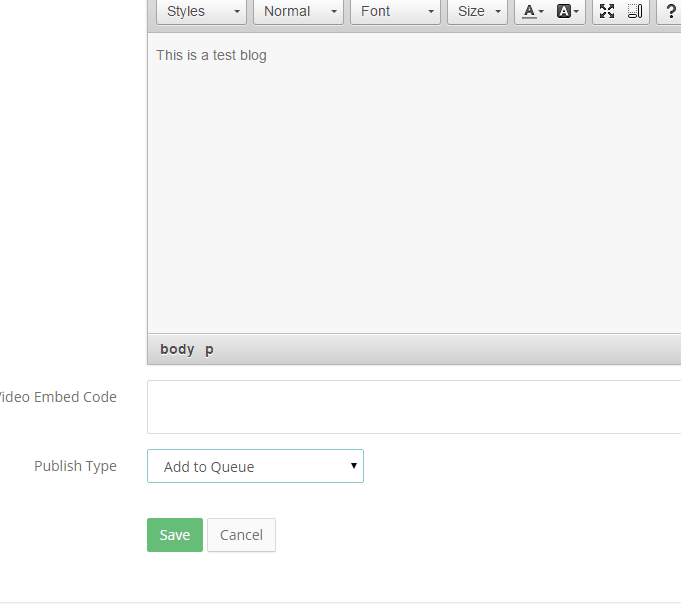Select the body element in path bar
Viewport: 681px width, 612px height.
(x=177, y=349)
